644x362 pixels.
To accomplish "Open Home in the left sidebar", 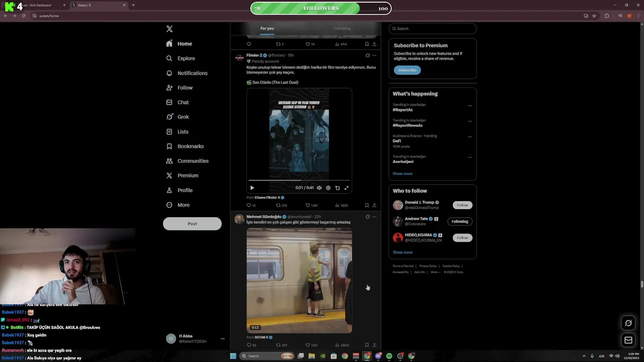I will 179,44.
